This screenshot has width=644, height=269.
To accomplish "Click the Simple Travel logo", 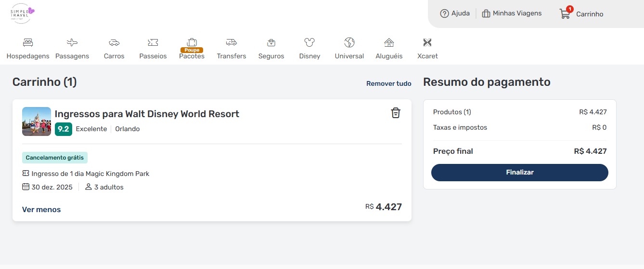I will pos(23,13).
